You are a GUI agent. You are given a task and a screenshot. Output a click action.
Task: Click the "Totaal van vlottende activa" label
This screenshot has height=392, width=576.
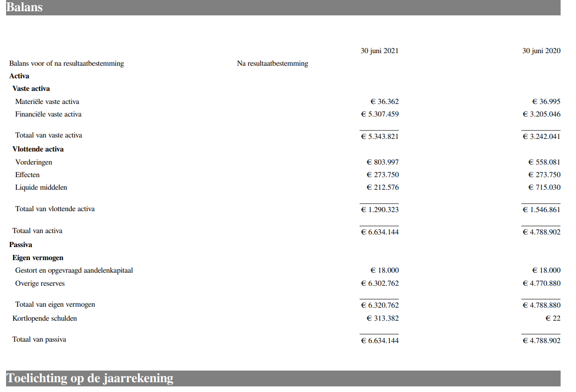[x=55, y=209]
